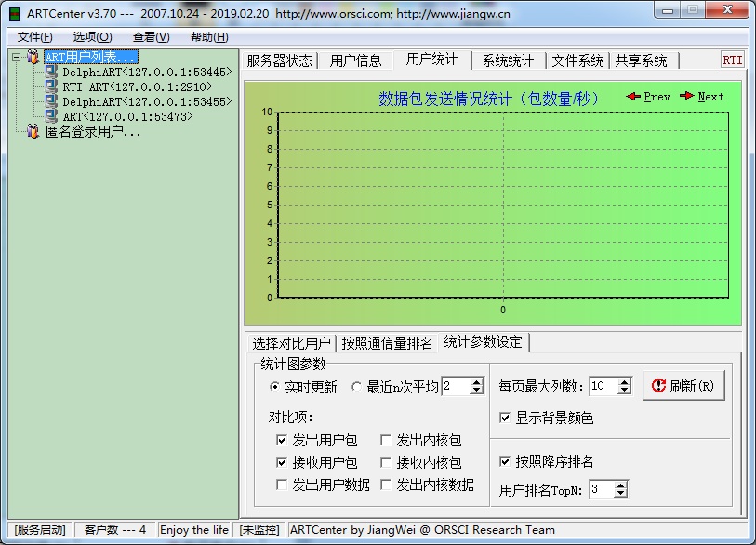Click the 数据包发送情况统计 chart title
The width and height of the screenshot is (756, 545).
(x=488, y=99)
